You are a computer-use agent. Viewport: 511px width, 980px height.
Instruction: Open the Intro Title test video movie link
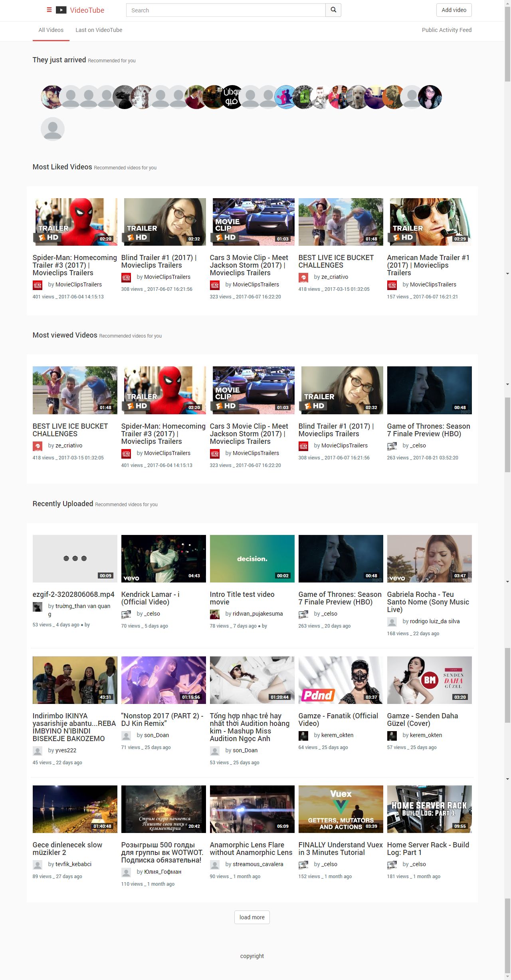click(x=242, y=598)
